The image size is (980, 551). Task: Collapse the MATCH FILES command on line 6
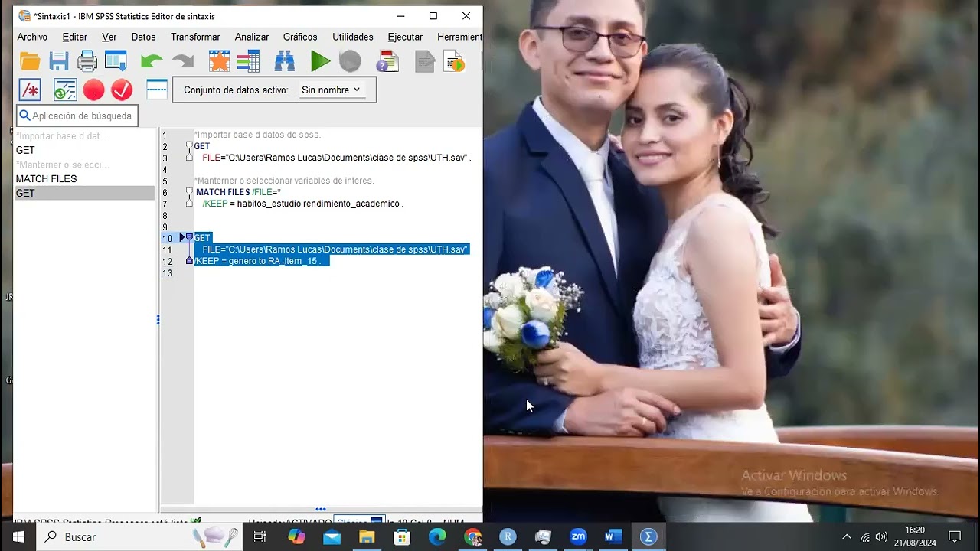189,191
